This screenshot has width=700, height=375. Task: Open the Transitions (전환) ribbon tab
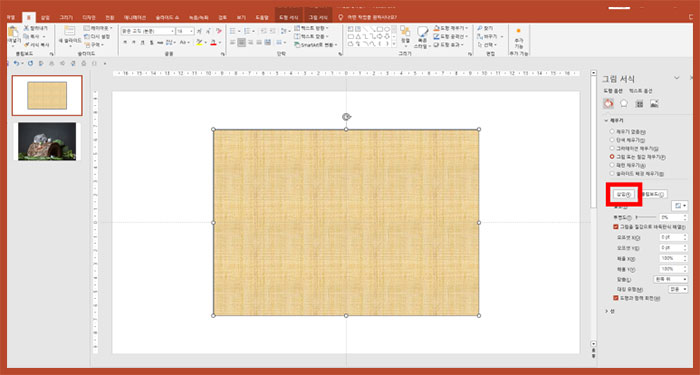[x=109, y=17]
